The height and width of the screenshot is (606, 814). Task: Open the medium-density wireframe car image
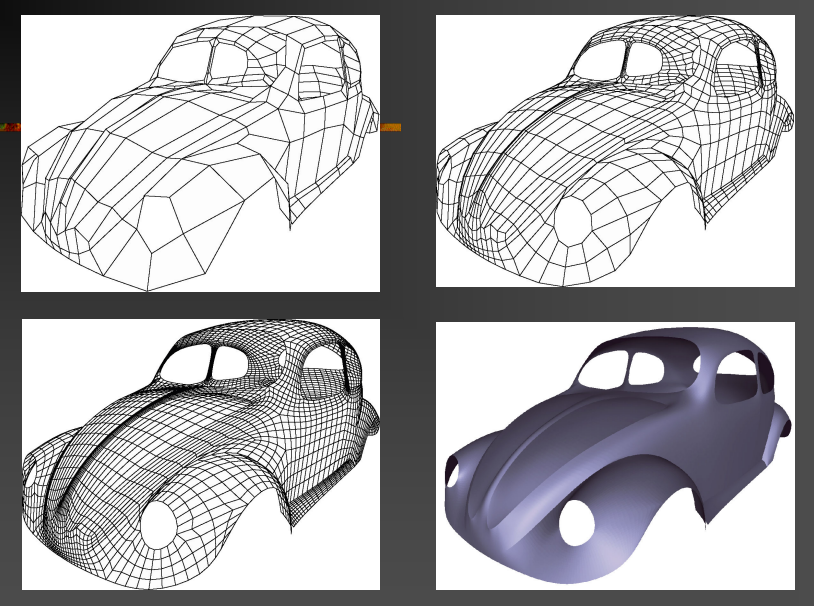click(x=615, y=150)
